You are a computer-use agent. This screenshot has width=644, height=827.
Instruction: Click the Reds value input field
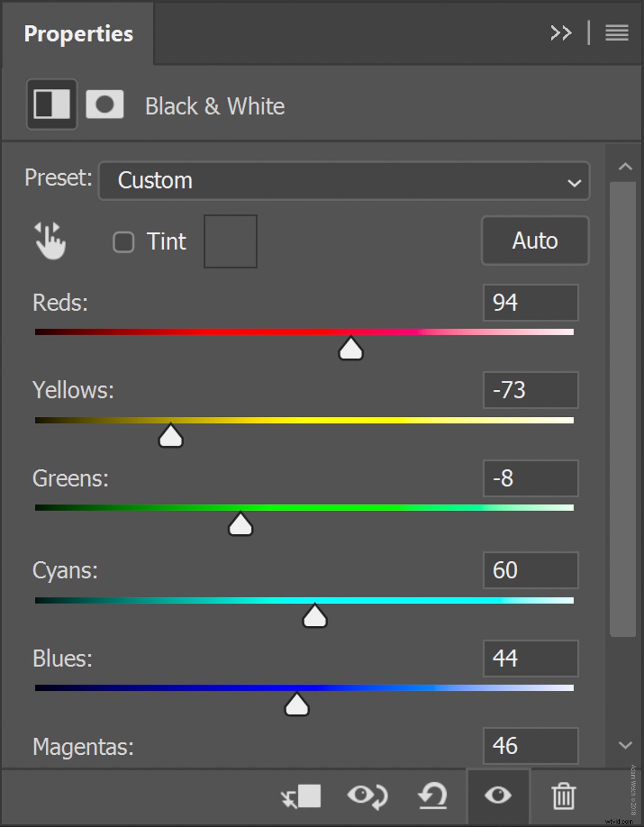529,303
